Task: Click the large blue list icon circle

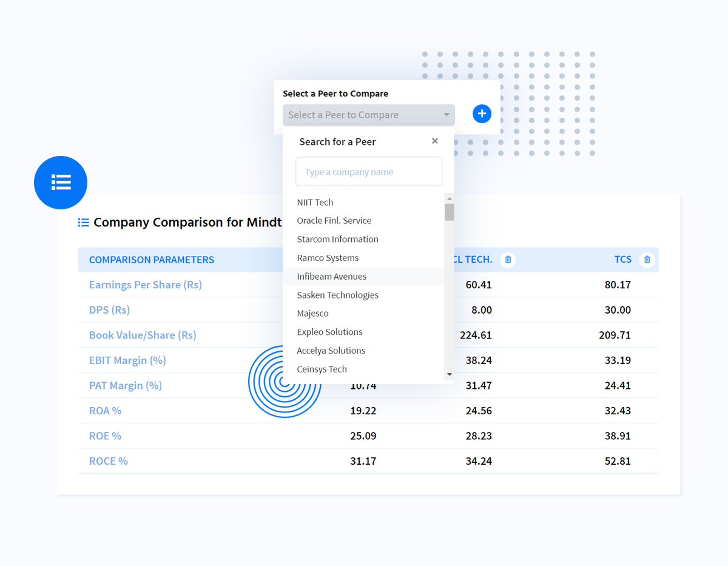Action: pyautogui.click(x=61, y=183)
